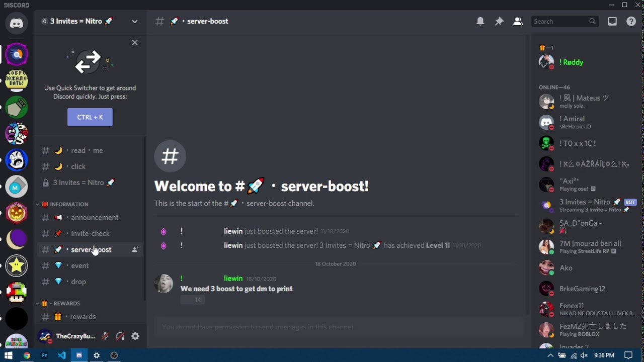644x362 pixels.
Task: Open the Windows action center
Action: pyautogui.click(x=628, y=355)
